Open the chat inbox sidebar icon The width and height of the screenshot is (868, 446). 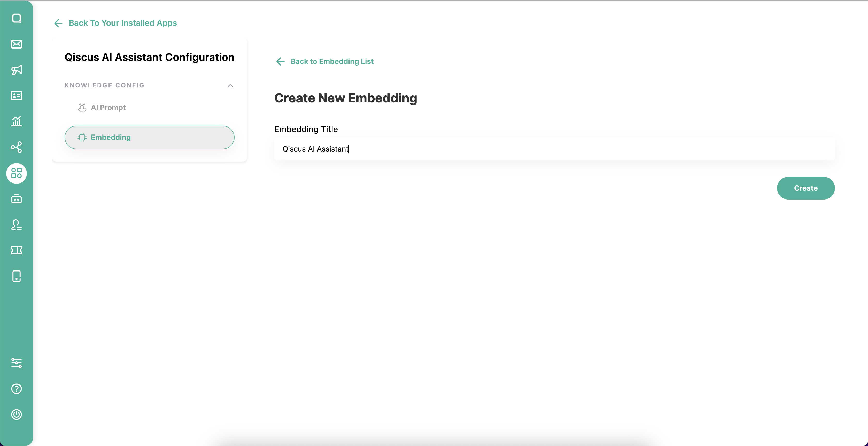[x=17, y=18]
